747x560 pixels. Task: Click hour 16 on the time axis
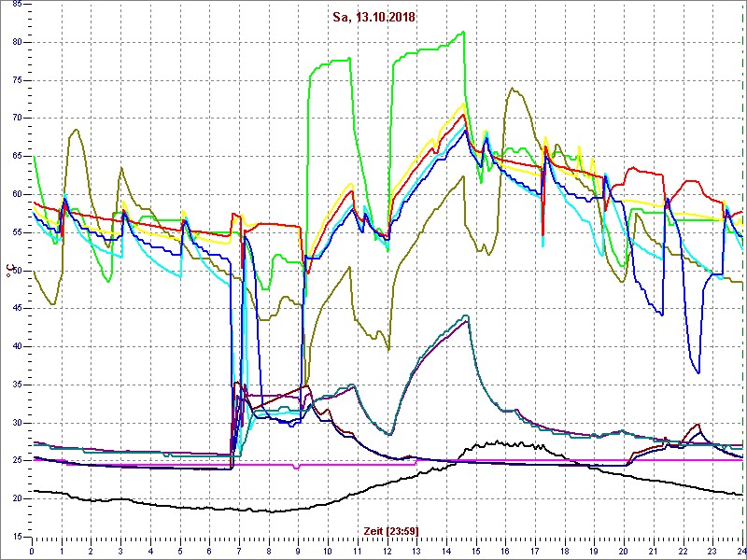(505, 551)
